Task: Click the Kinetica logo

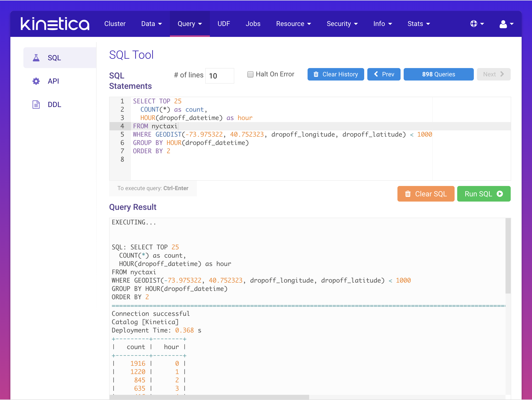Action: tap(55, 24)
